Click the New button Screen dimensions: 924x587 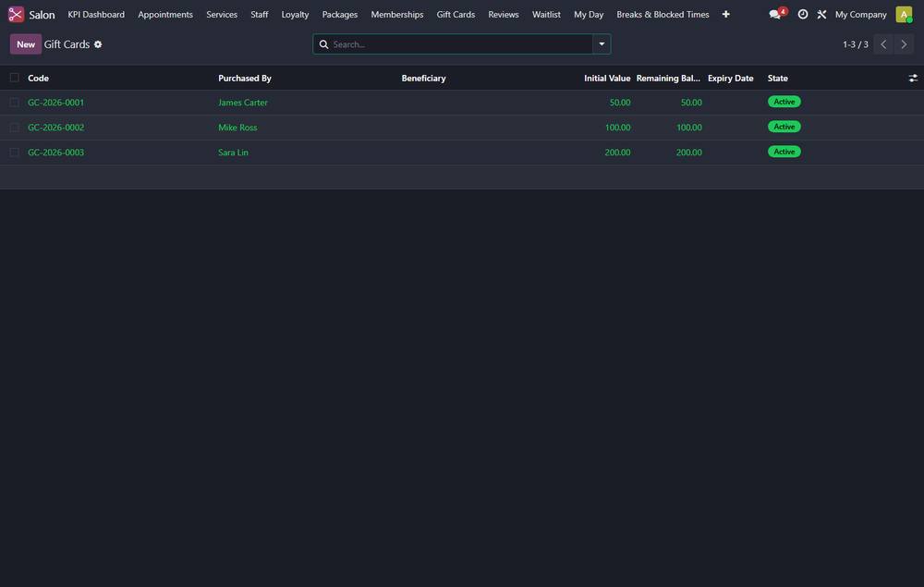[25, 44]
